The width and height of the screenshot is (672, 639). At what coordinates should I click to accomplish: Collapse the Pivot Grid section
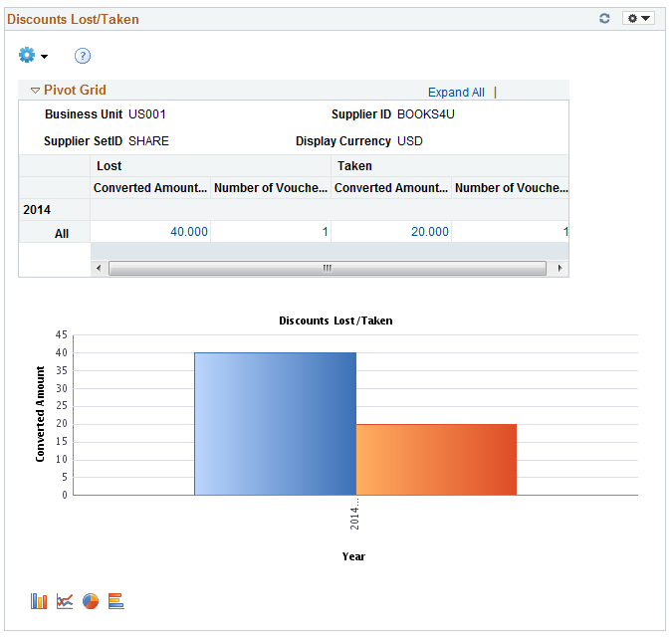coord(35,91)
